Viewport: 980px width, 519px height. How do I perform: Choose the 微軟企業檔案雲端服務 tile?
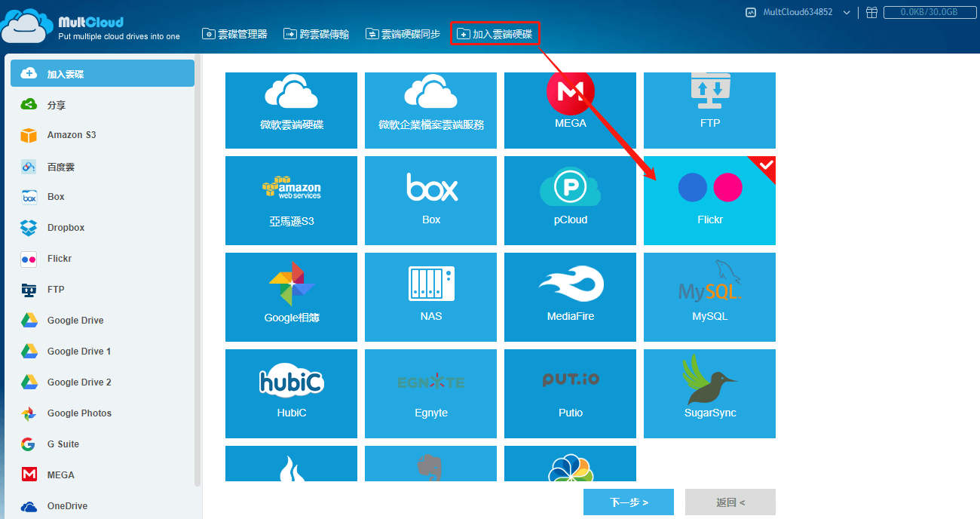(x=430, y=110)
